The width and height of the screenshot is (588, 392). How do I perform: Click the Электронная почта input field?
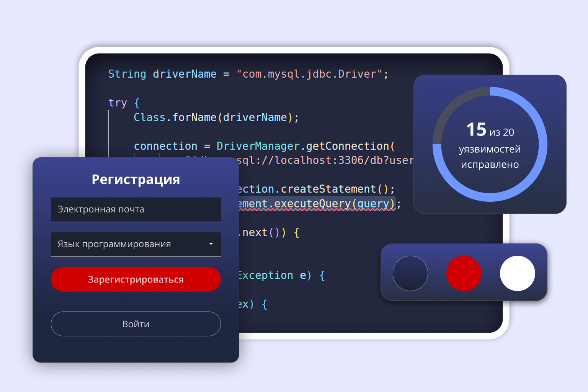[136, 209]
